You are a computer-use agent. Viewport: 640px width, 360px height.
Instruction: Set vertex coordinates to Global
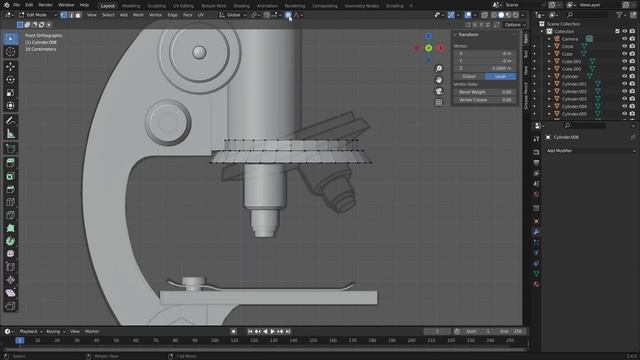click(x=469, y=76)
